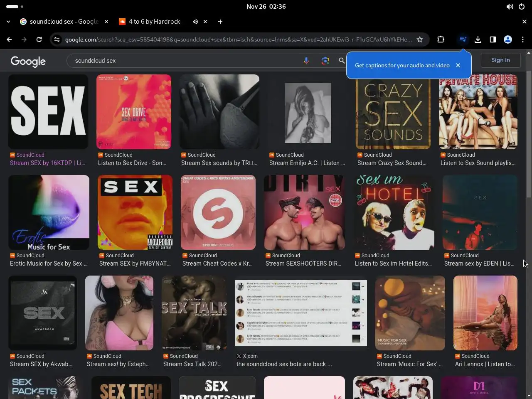The image size is (532, 399).
Task: Open 'the soundcloud sex bots are back' link
Action: (284, 364)
